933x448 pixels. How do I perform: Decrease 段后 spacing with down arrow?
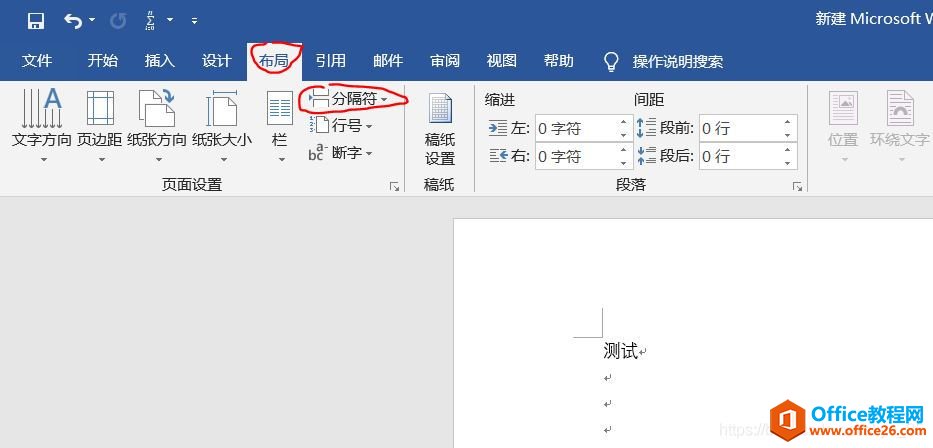pyautogui.click(x=788, y=163)
